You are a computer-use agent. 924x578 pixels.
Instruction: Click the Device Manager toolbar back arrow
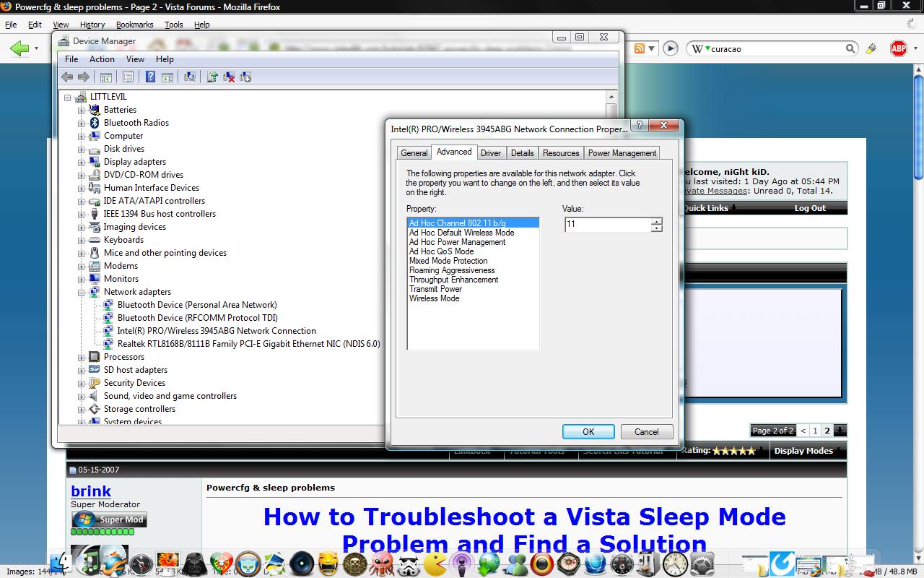pyautogui.click(x=67, y=77)
